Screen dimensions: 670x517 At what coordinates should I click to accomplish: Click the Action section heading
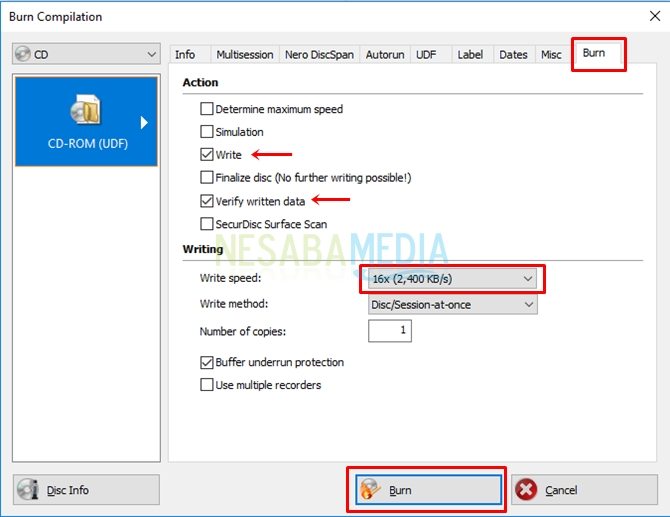tap(200, 82)
